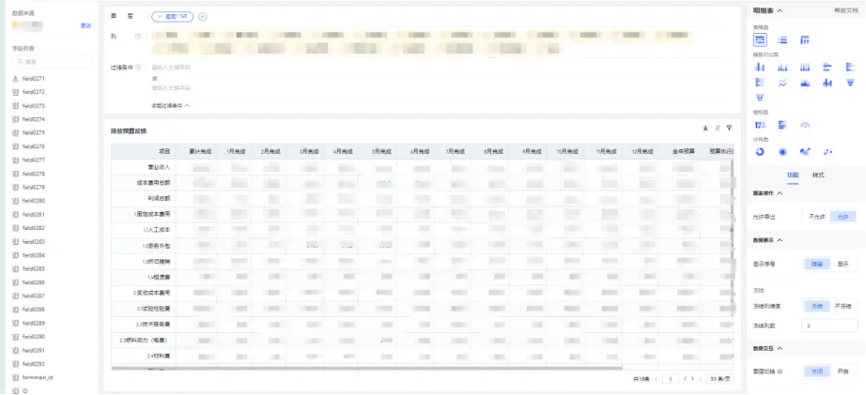Open the 30 条/页 page size dropdown

coord(720,379)
